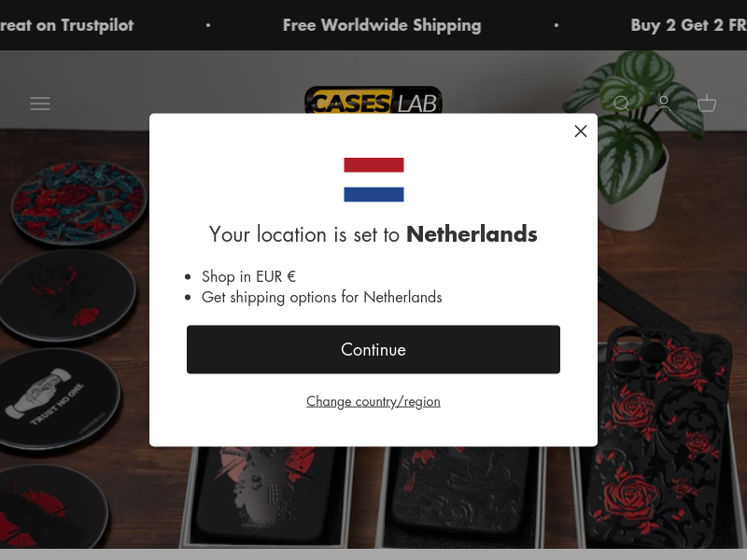Select the Trust No One coaster
This screenshot has width=747, height=560.
(57, 399)
